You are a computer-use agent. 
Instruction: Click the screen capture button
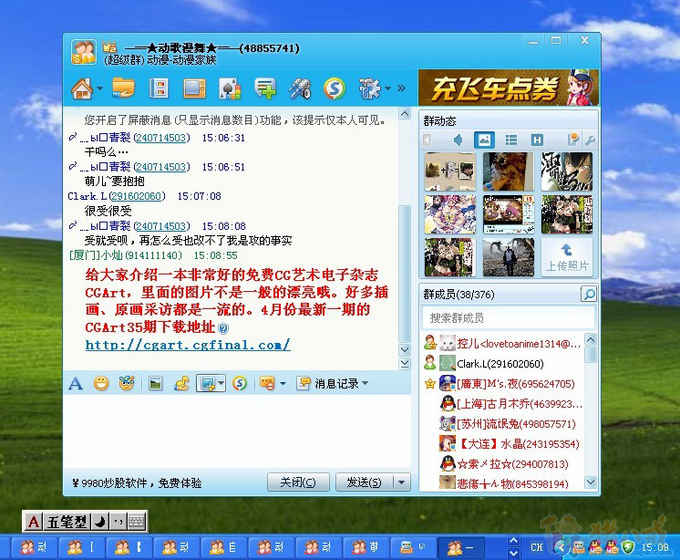(x=207, y=383)
